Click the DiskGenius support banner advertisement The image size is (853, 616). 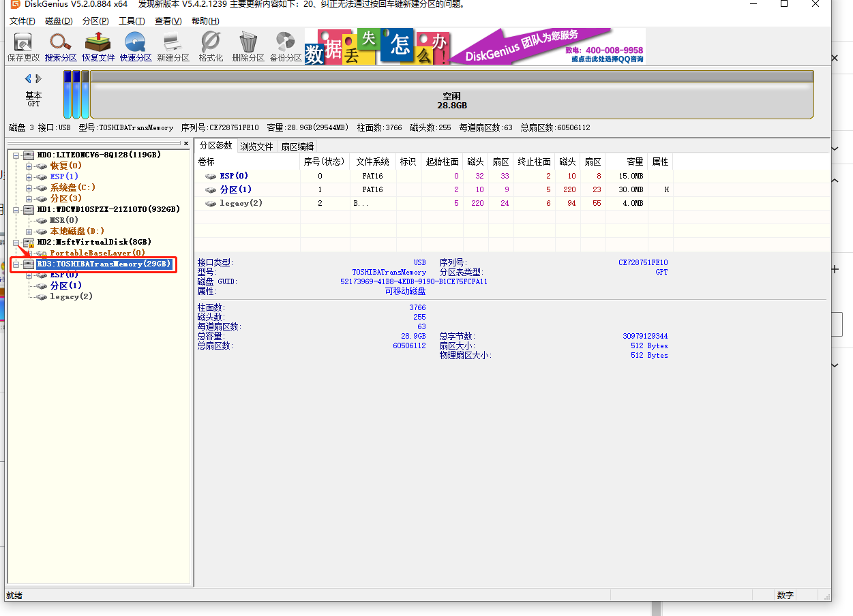(475, 46)
